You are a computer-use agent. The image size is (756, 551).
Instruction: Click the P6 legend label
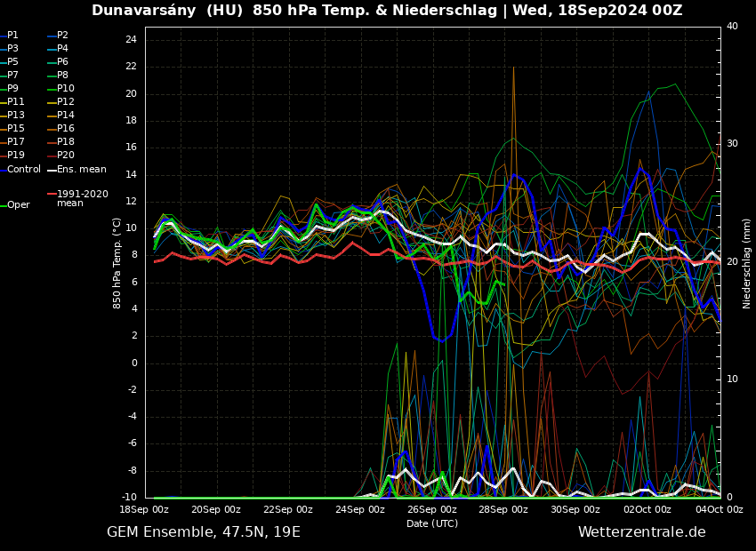(x=62, y=62)
